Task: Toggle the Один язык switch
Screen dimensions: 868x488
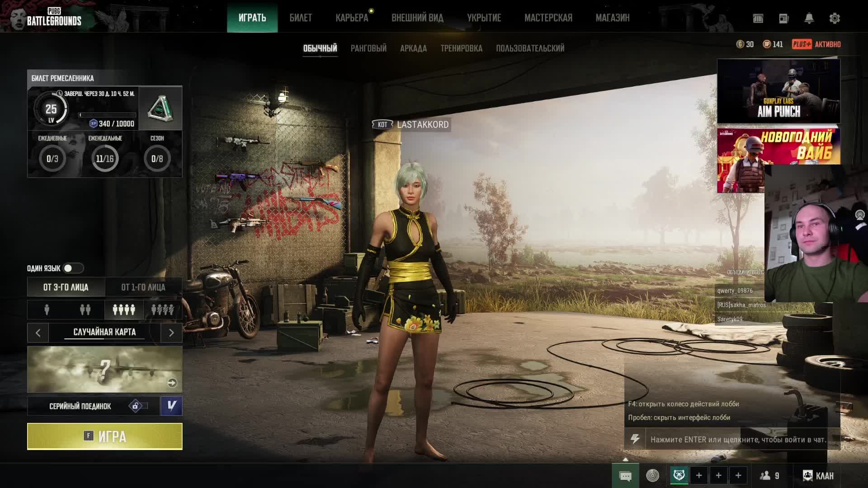Action: click(x=73, y=268)
